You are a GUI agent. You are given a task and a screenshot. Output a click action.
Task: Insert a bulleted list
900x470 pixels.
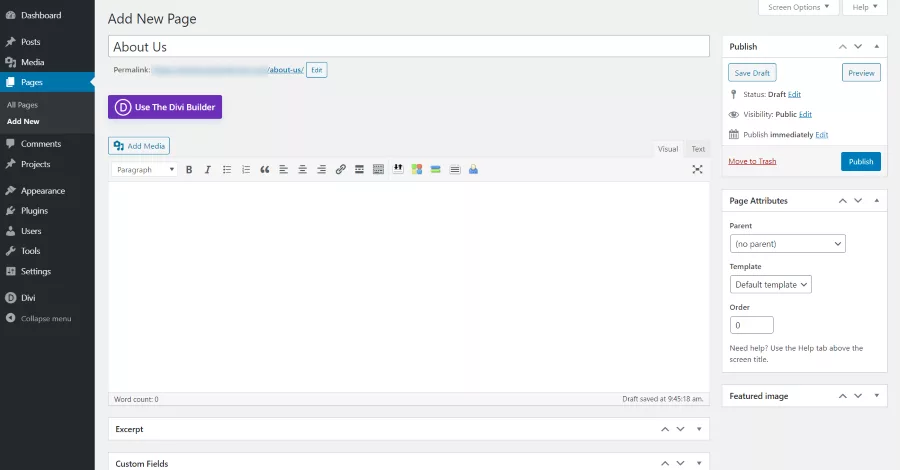[x=227, y=169]
